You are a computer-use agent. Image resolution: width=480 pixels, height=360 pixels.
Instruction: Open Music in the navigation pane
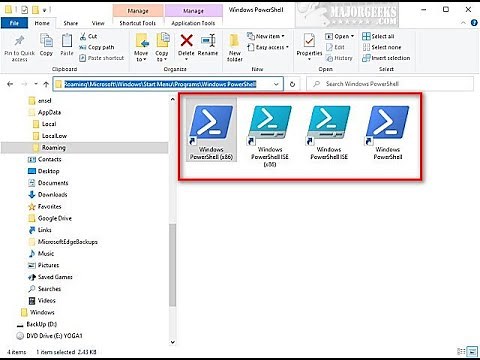click(41, 253)
